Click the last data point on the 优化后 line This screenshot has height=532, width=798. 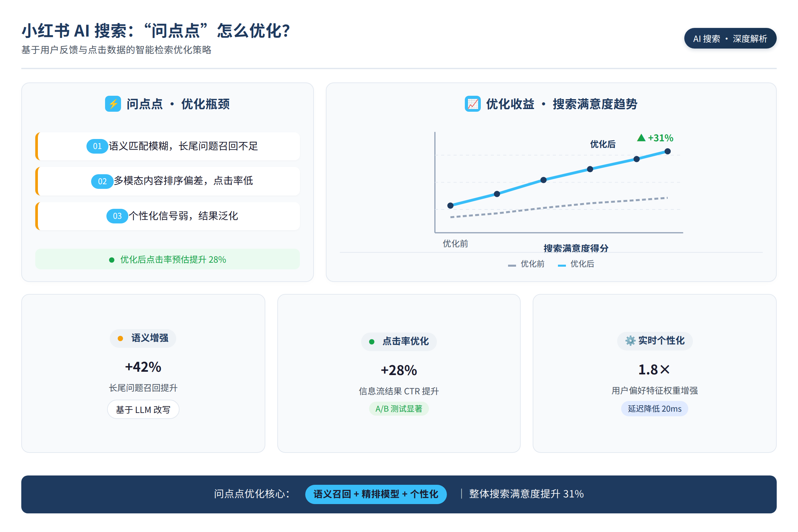coord(667,151)
